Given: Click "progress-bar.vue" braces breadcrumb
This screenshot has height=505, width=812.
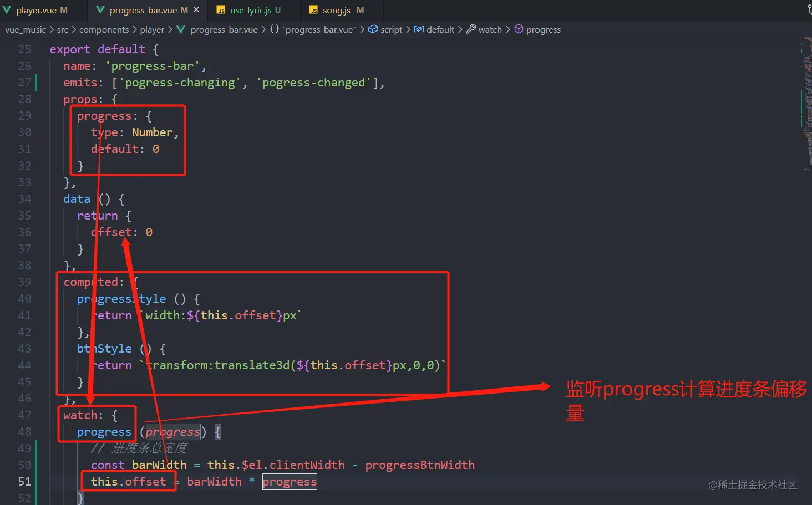Looking at the screenshot, I should [319, 29].
